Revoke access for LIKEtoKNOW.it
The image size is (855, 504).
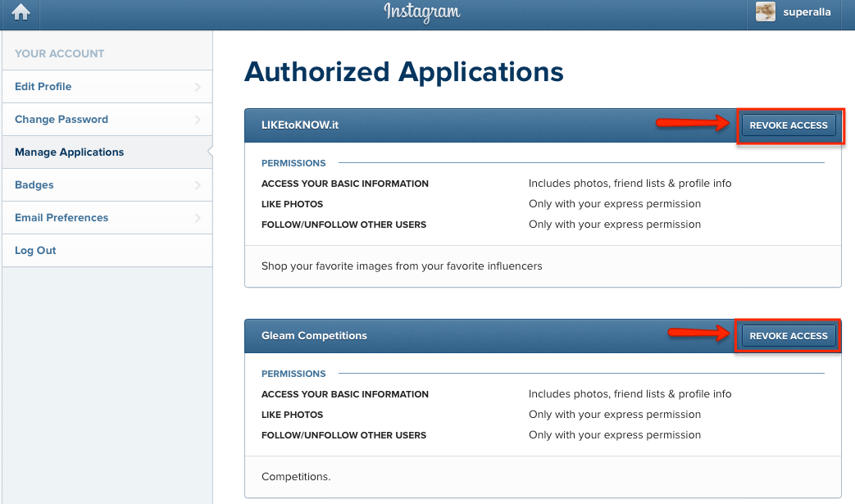(x=789, y=125)
